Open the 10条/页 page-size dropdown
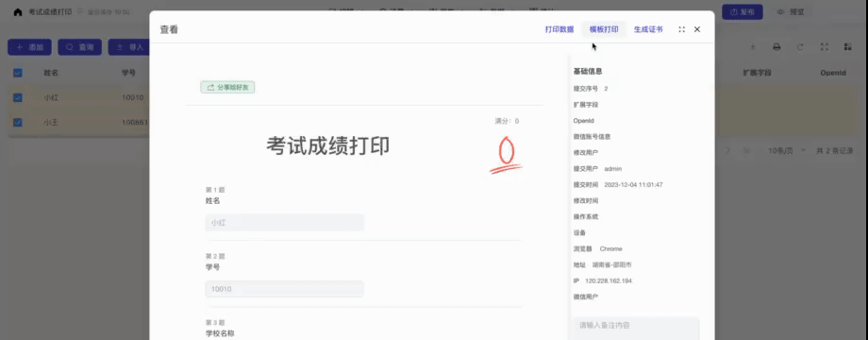The height and width of the screenshot is (340, 868). click(787, 150)
